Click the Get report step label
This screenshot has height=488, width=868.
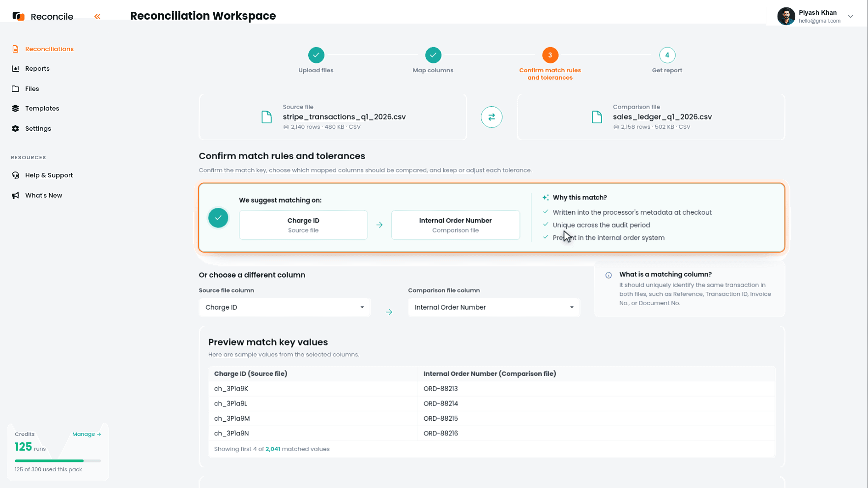tap(667, 70)
